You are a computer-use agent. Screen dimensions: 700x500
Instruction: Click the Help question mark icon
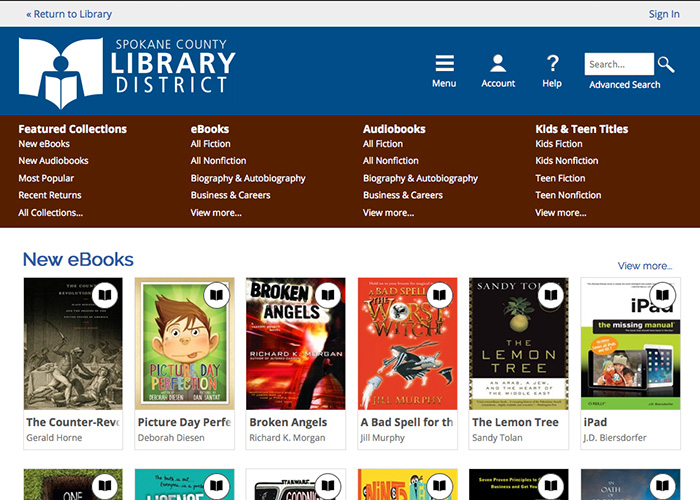pos(552,63)
